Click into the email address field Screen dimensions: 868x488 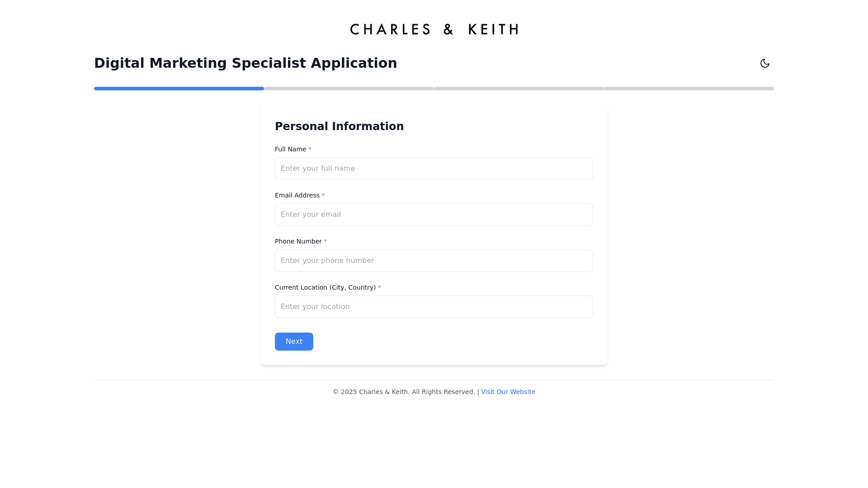pos(434,215)
